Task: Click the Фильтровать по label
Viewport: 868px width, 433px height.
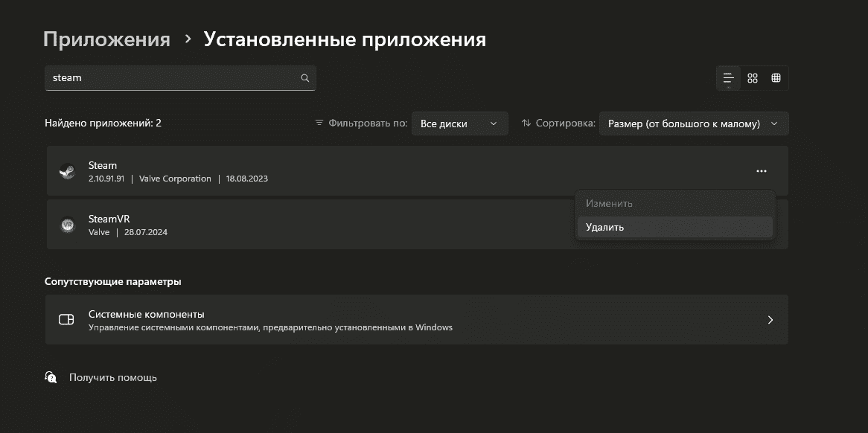Action: [x=368, y=124]
